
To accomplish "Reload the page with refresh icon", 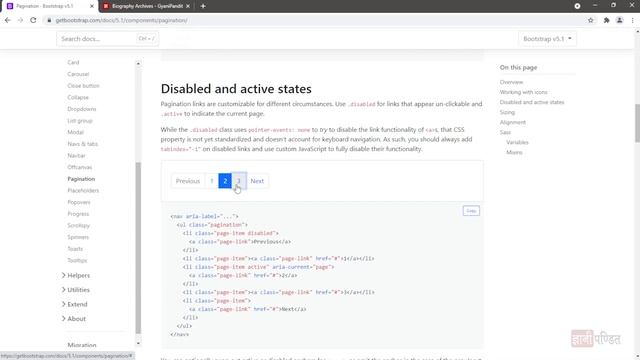I will 33,20.
